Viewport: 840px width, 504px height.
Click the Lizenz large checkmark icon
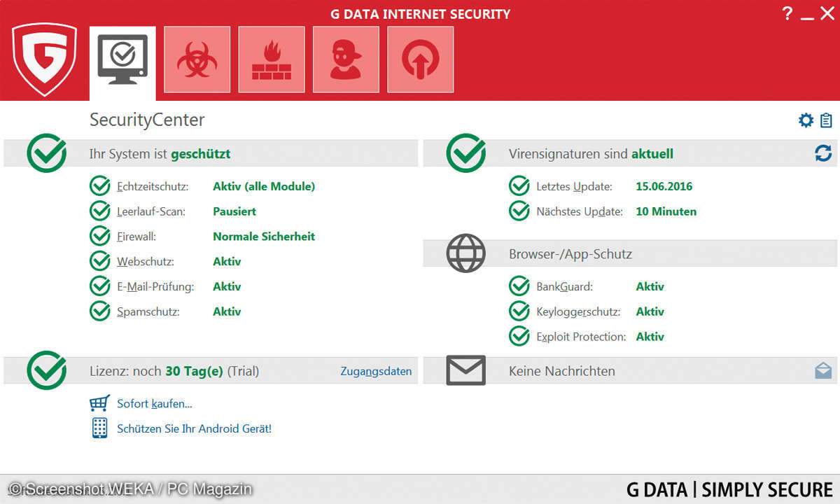(x=46, y=370)
